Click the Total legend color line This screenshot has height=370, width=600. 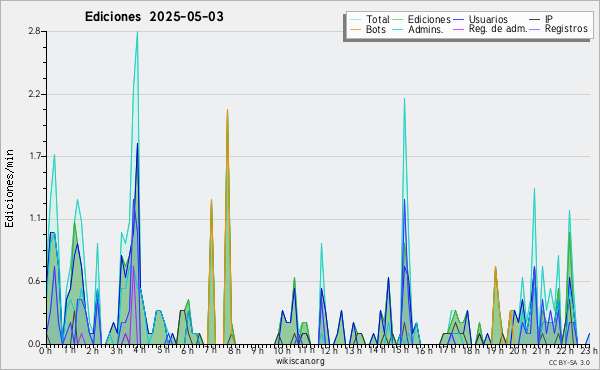point(355,20)
